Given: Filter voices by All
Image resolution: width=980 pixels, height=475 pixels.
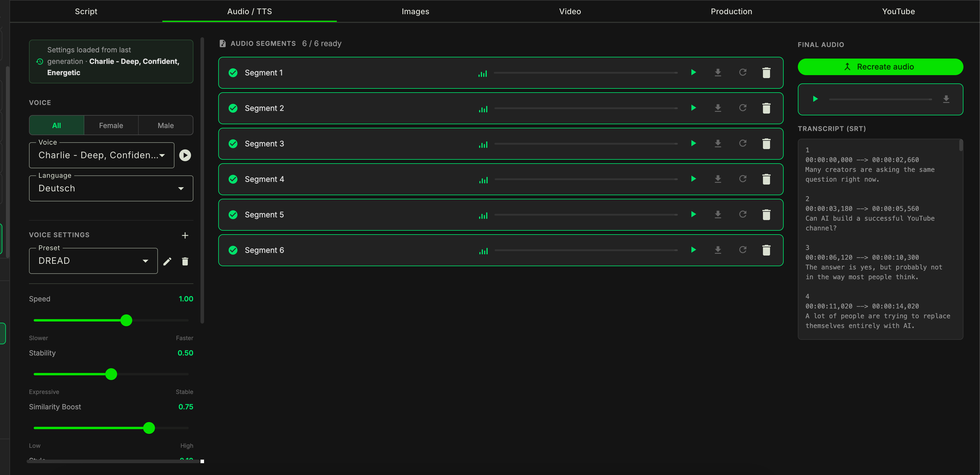Looking at the screenshot, I should click(56, 125).
